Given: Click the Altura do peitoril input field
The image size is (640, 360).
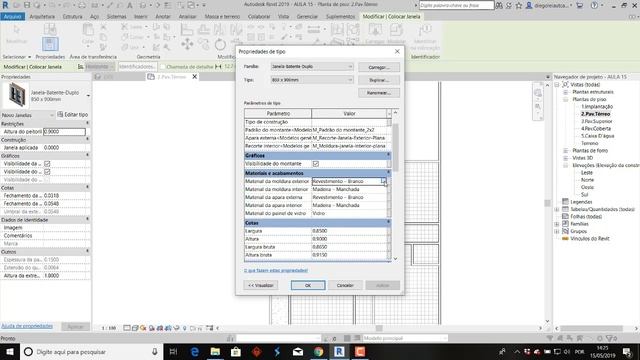Looking at the screenshot, I should click(64, 131).
